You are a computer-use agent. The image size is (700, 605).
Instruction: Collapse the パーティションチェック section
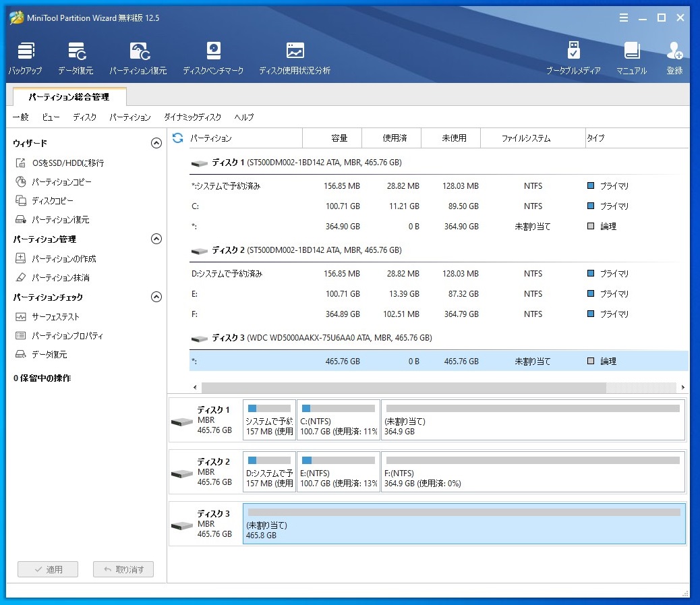pyautogui.click(x=156, y=297)
